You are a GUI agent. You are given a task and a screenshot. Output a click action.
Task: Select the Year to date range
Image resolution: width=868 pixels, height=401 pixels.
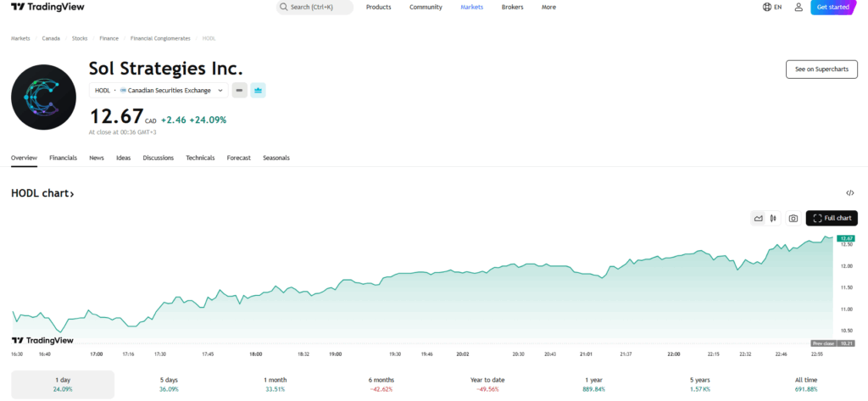click(487, 384)
